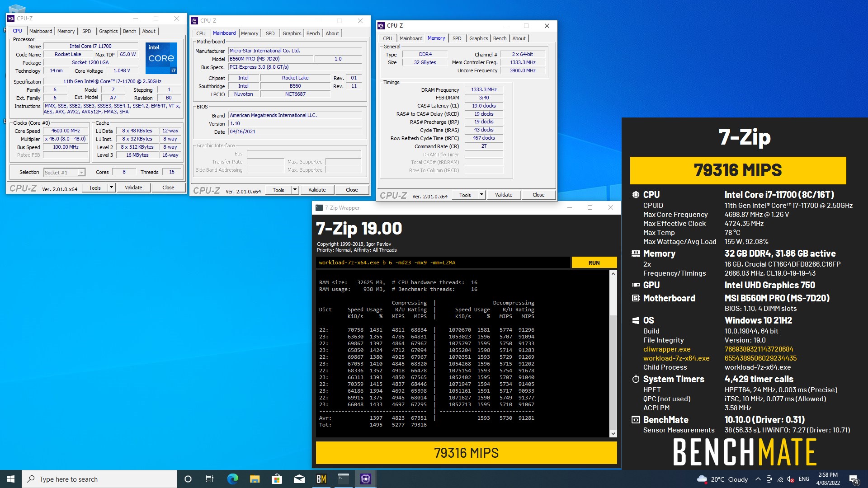Click the network tray icon
The height and width of the screenshot is (488, 868).
(780, 479)
